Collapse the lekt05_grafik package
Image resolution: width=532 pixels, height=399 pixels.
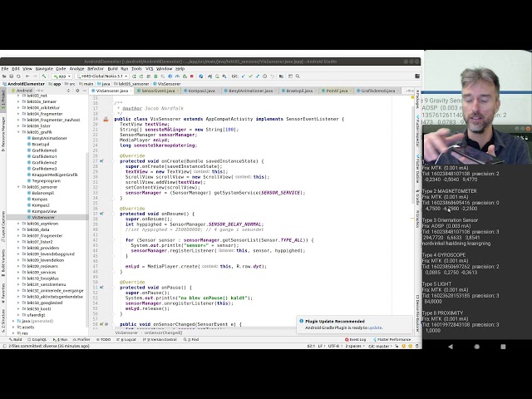coord(18,132)
